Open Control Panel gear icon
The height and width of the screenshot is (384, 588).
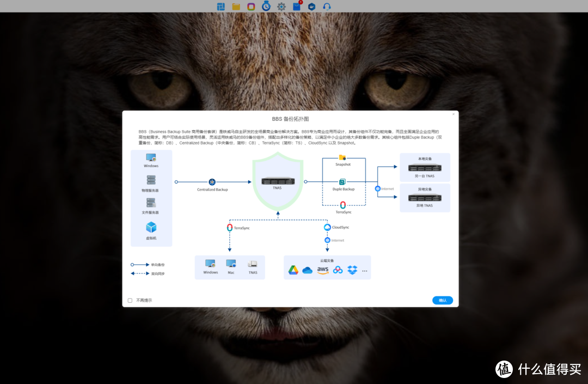pos(281,7)
